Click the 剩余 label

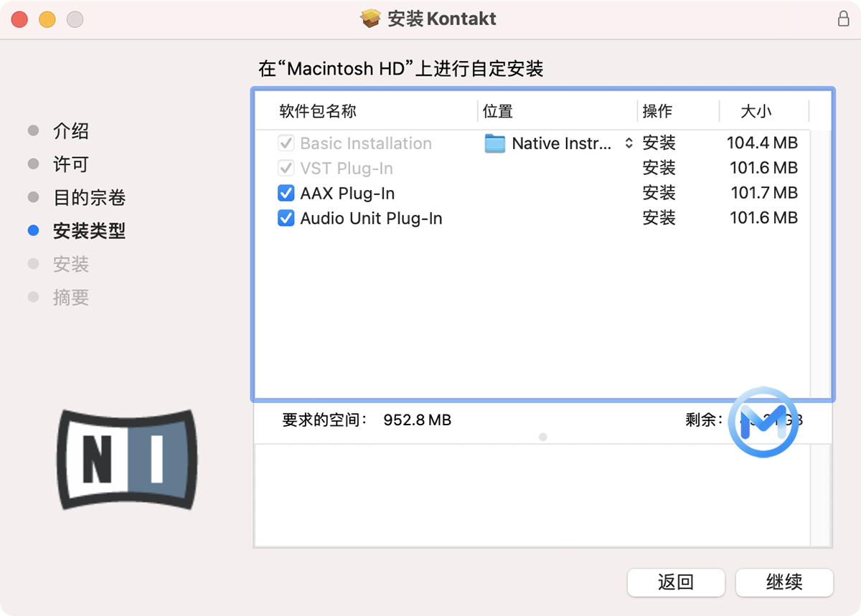pyautogui.click(x=703, y=420)
